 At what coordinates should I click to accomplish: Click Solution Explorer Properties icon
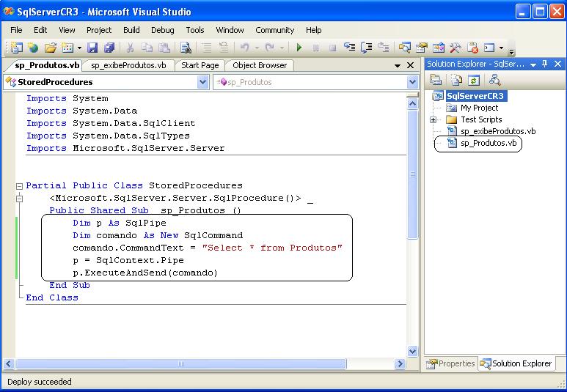click(436, 79)
